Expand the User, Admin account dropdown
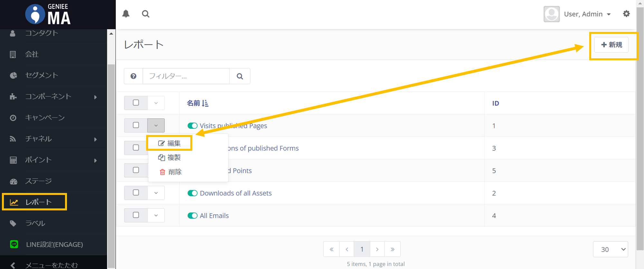Image resolution: width=644 pixels, height=269 pixels. coord(587,14)
